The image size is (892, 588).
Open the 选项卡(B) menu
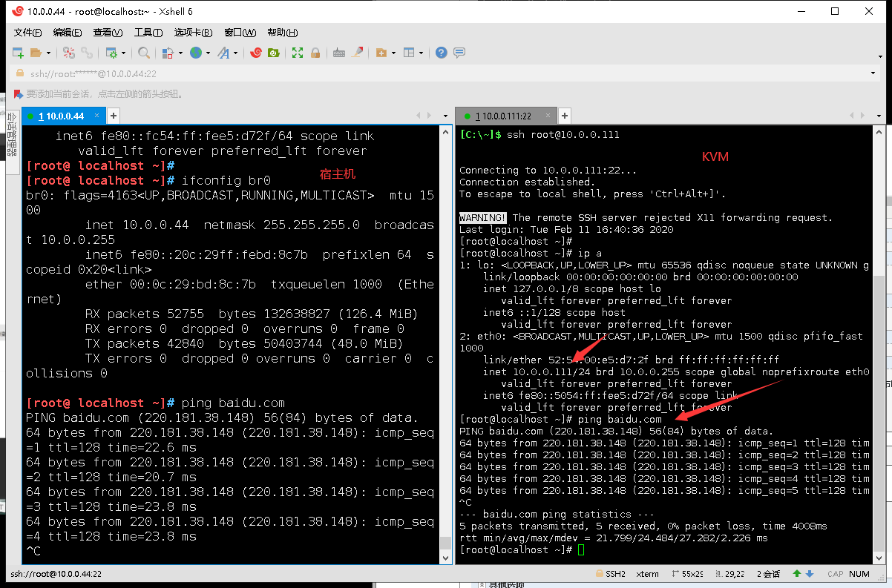(x=193, y=33)
